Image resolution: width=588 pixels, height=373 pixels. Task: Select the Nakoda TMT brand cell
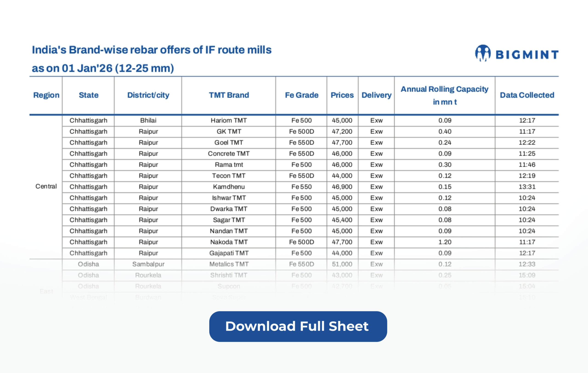coord(229,242)
